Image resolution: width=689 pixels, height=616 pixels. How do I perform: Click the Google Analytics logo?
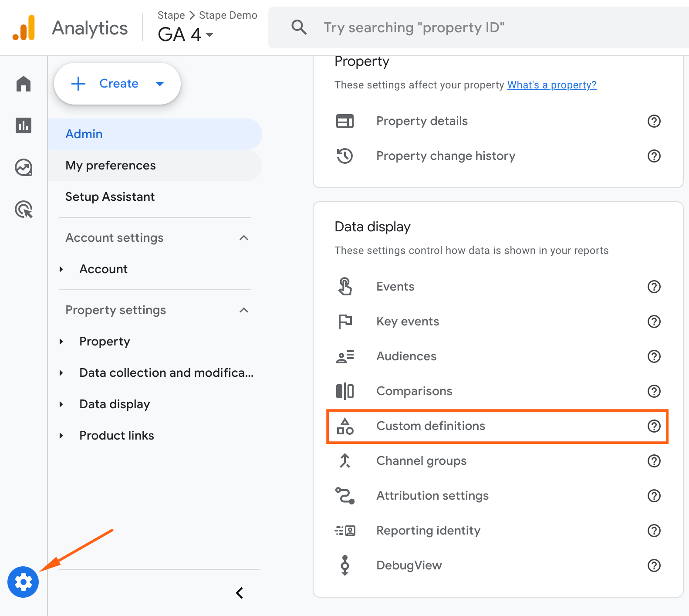point(24,28)
